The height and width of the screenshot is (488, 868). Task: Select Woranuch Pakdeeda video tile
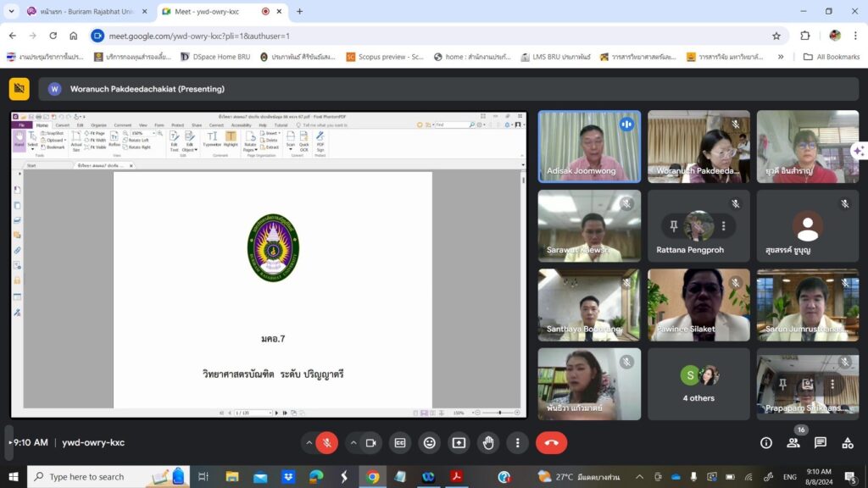tap(698, 147)
